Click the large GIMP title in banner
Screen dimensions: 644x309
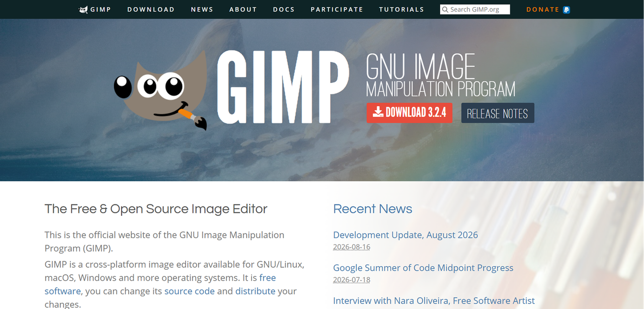(x=283, y=87)
